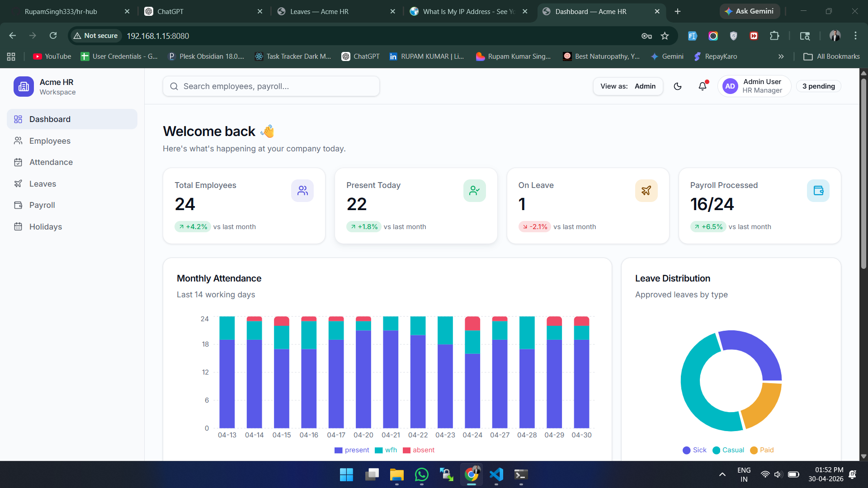The image size is (868, 488).
Task: Toggle the present series in chart legend
Action: tap(352, 450)
